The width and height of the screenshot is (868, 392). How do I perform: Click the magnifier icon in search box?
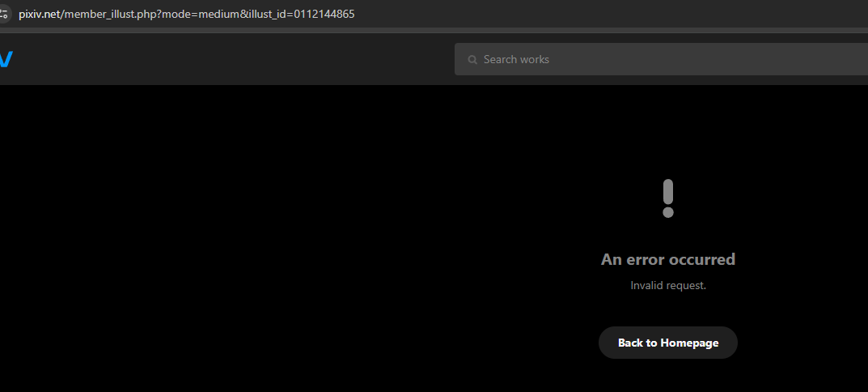472,59
